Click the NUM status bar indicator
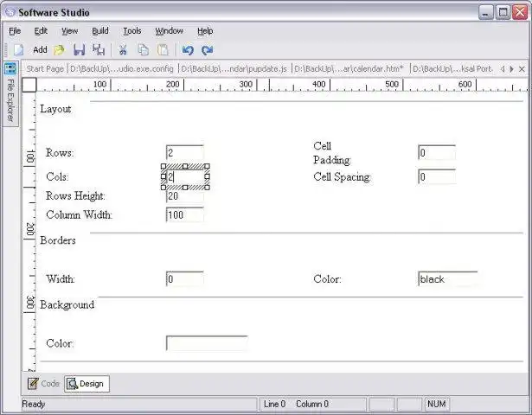The height and width of the screenshot is (415, 532). [x=436, y=404]
